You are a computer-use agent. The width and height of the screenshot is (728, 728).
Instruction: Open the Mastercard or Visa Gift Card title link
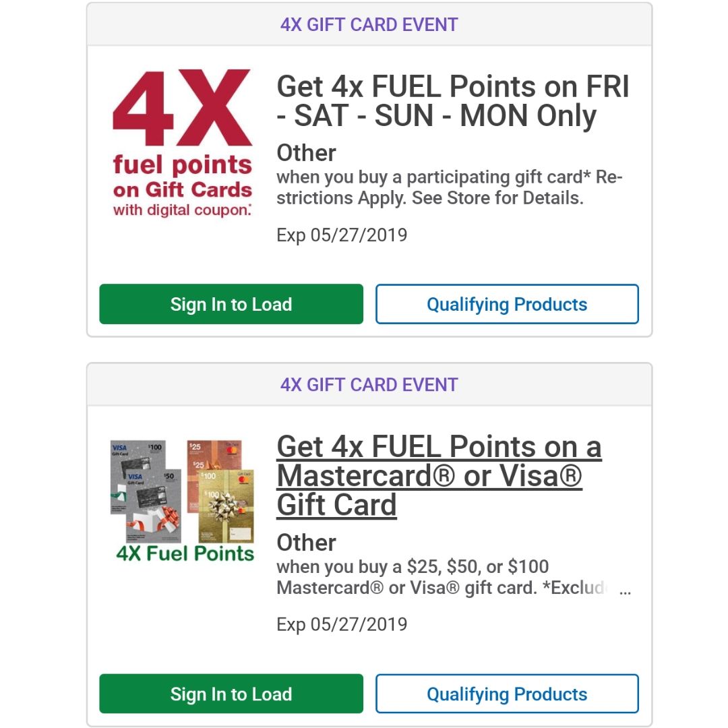(439, 475)
